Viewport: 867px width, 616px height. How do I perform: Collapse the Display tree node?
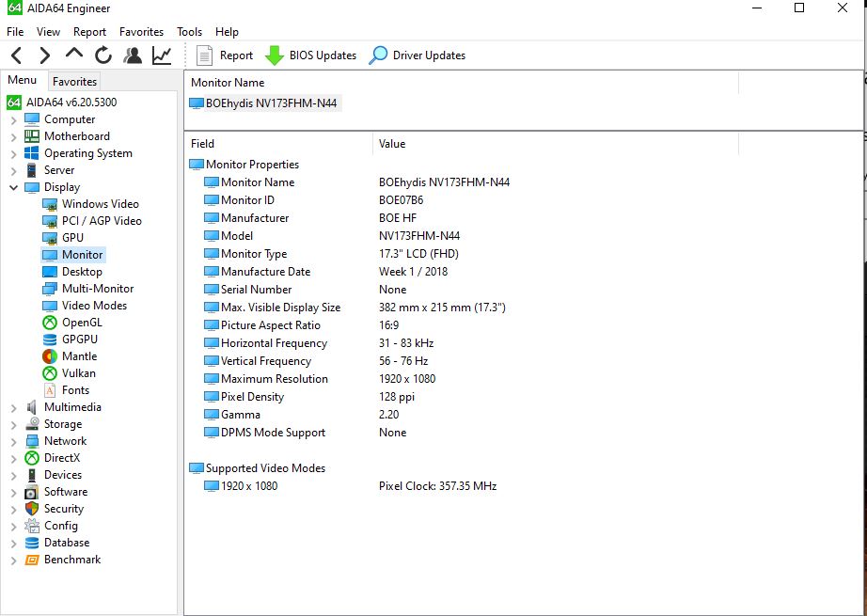pos(14,187)
